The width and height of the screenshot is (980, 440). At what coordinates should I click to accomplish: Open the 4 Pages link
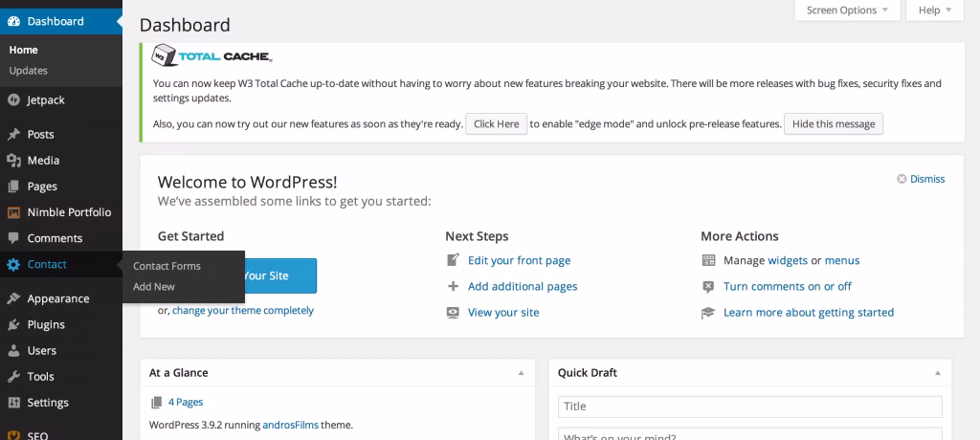(x=186, y=402)
